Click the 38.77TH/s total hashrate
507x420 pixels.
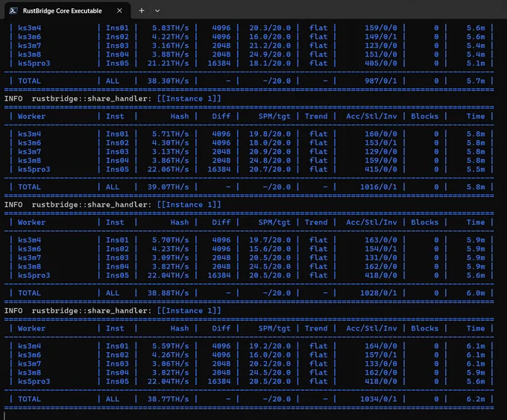(x=169, y=399)
